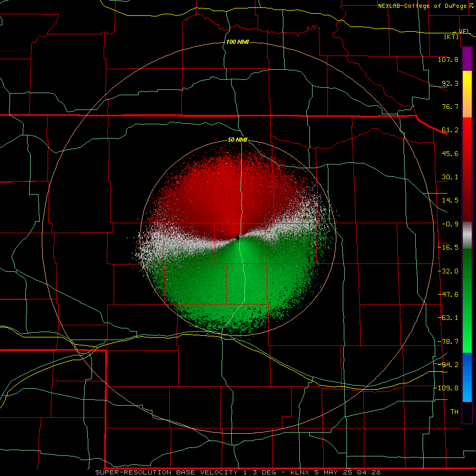Click the red segment of velocity color bar
The height and width of the screenshot is (476, 476).
(x=467, y=169)
